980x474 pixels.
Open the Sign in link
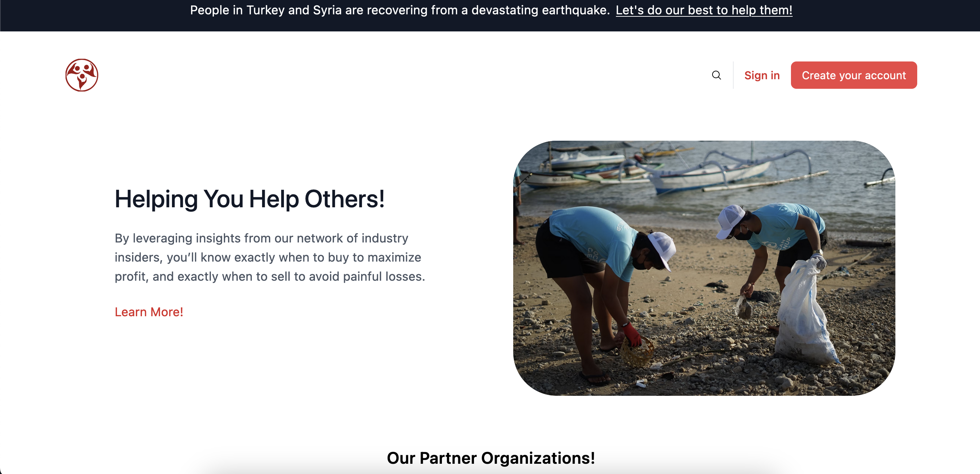pos(762,75)
